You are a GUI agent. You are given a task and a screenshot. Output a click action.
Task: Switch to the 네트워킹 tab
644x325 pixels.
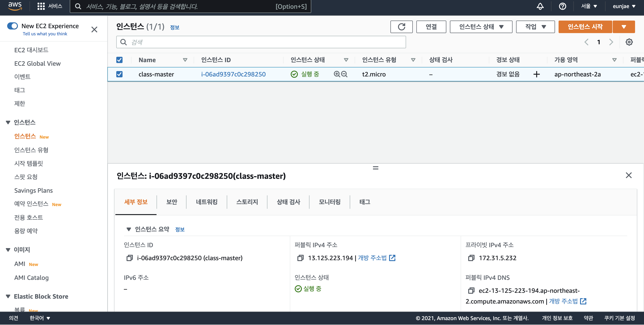(x=206, y=202)
